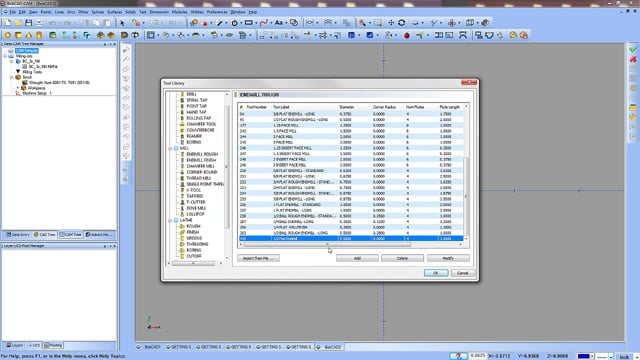Select the arrow pointer selection tool
The height and width of the screenshot is (360, 640).
[122, 23]
